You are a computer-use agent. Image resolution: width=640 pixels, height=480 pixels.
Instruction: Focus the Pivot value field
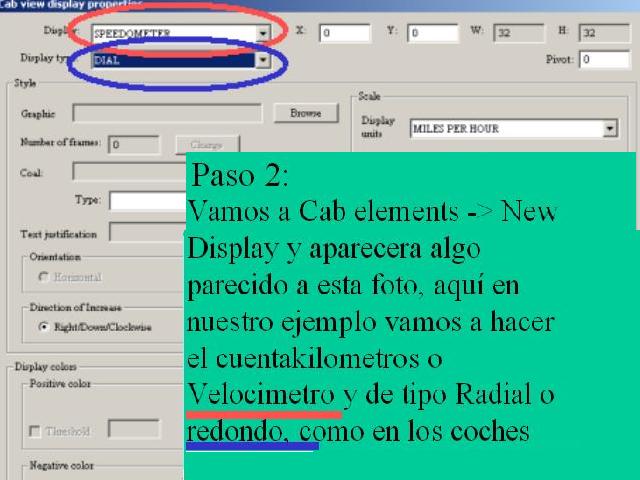point(603,60)
